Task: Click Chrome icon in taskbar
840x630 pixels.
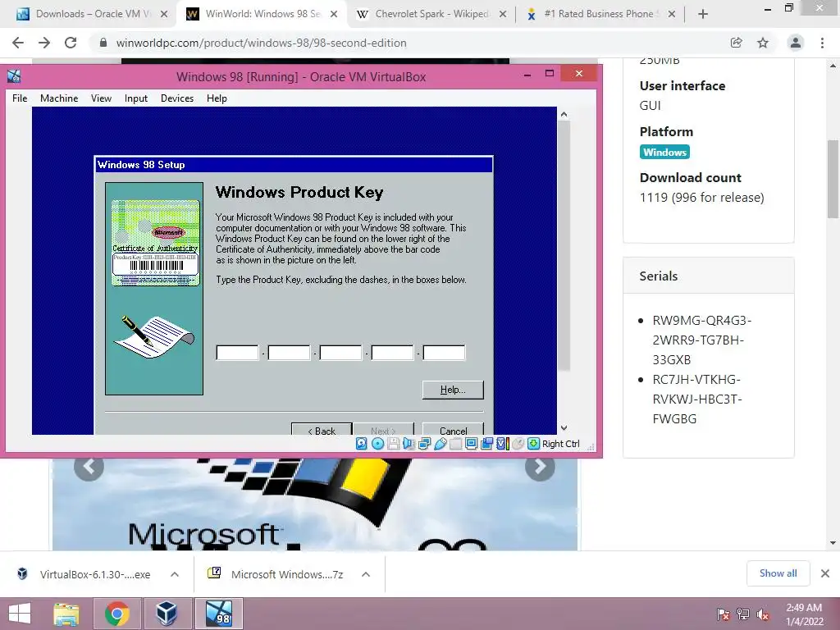Action: pyautogui.click(x=116, y=614)
